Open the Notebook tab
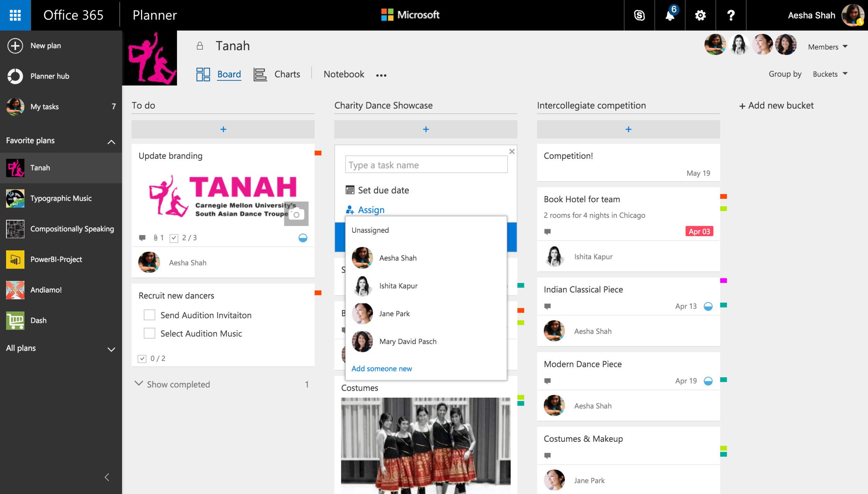This screenshot has width=868, height=494. 343,74
